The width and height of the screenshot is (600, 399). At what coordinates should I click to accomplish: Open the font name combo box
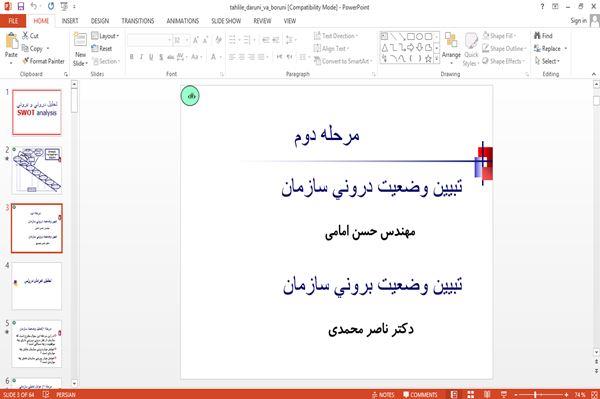[149, 40]
